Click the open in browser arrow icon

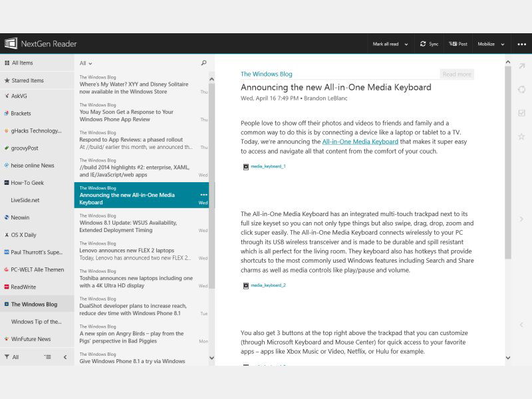(521, 66)
